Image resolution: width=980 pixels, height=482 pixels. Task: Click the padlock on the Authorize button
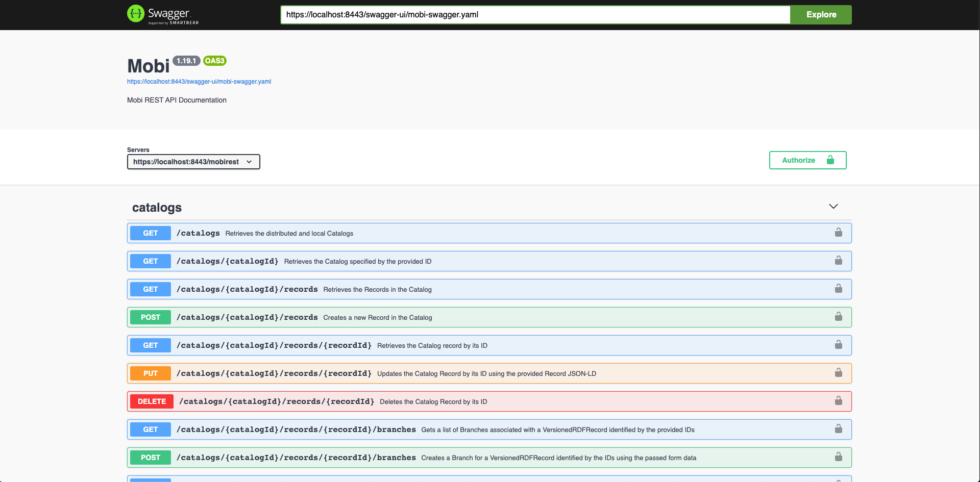(x=829, y=160)
